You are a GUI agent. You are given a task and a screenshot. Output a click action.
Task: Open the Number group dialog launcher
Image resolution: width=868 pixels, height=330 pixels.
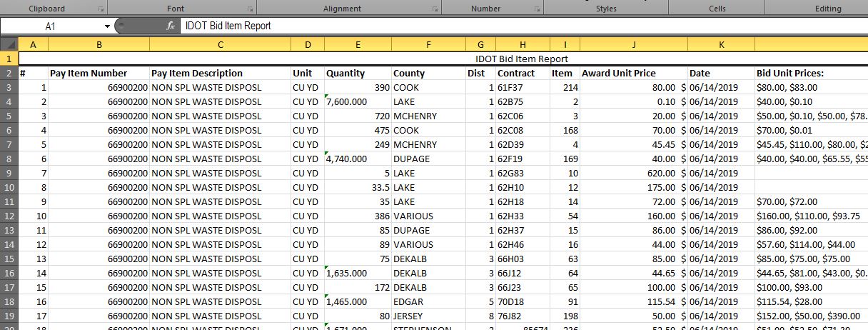[x=537, y=9]
